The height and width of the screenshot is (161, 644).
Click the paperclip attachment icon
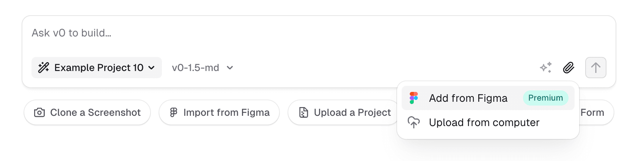click(x=569, y=68)
